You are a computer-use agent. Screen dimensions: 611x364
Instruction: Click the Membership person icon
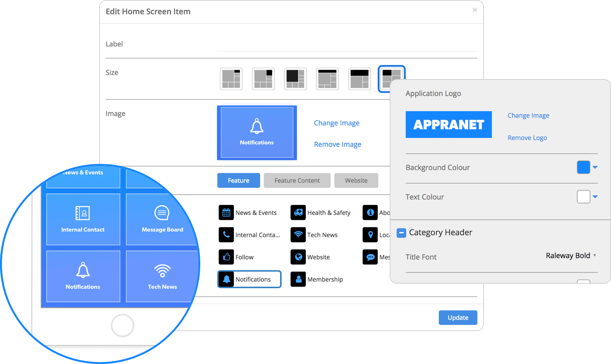tap(298, 279)
